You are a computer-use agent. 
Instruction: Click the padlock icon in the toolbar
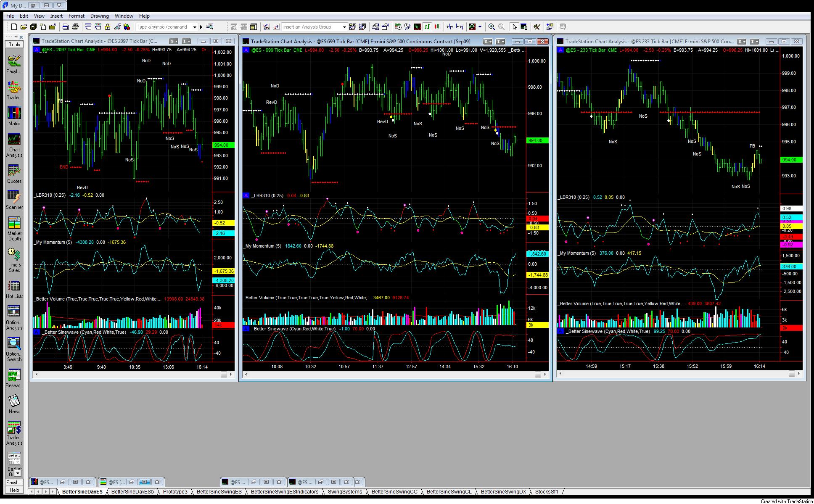107,27
